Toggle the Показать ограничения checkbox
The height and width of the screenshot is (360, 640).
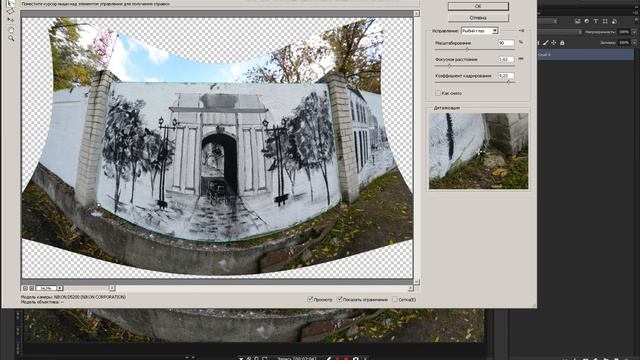tap(340, 299)
